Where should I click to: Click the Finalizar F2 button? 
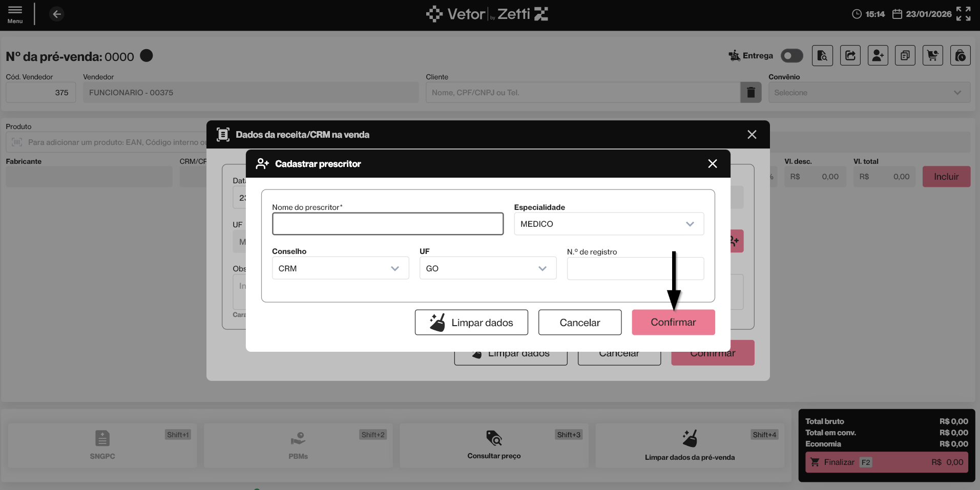coord(887,462)
